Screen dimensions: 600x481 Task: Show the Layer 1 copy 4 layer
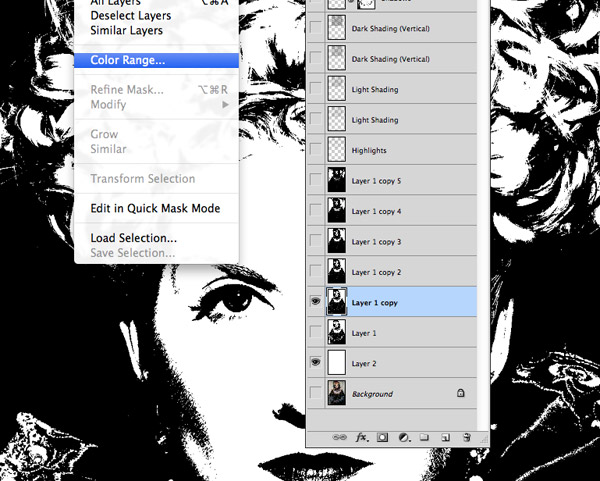click(x=315, y=210)
